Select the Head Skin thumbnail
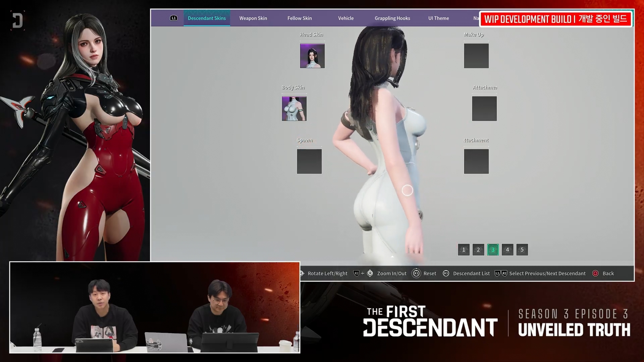Image resolution: width=644 pixels, height=362 pixels. (x=312, y=56)
